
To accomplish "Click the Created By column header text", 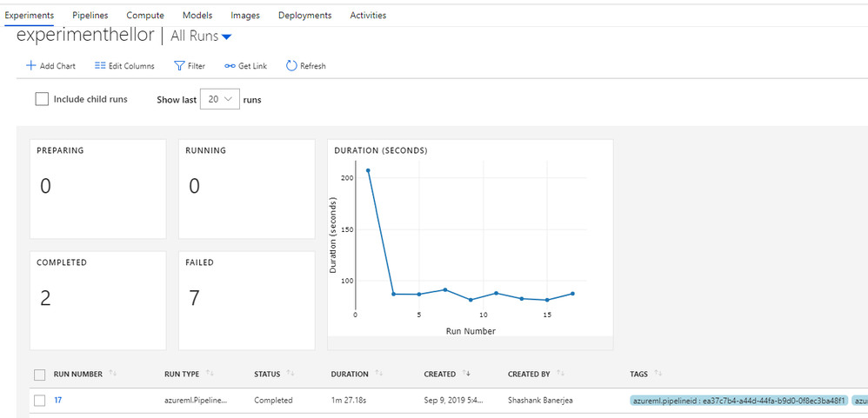I will point(529,375).
